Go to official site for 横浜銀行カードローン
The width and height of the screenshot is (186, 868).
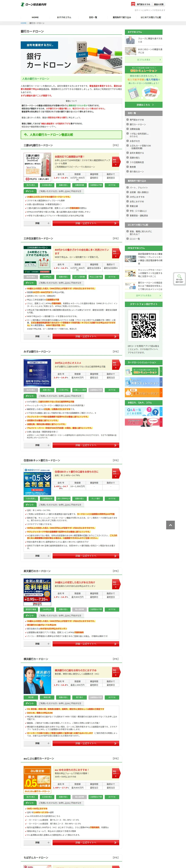tap(86, 743)
